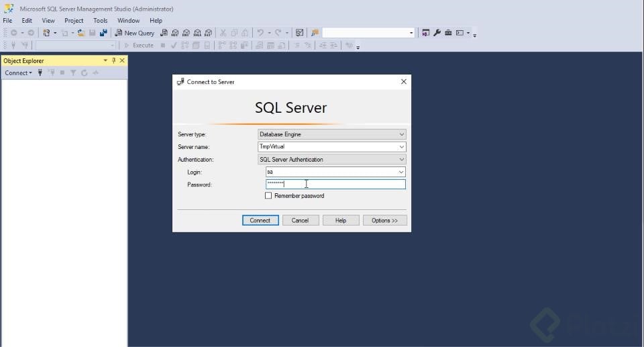The width and height of the screenshot is (644, 347).
Task: Click the Navigate Forward arrow icon
Action: click(x=31, y=33)
